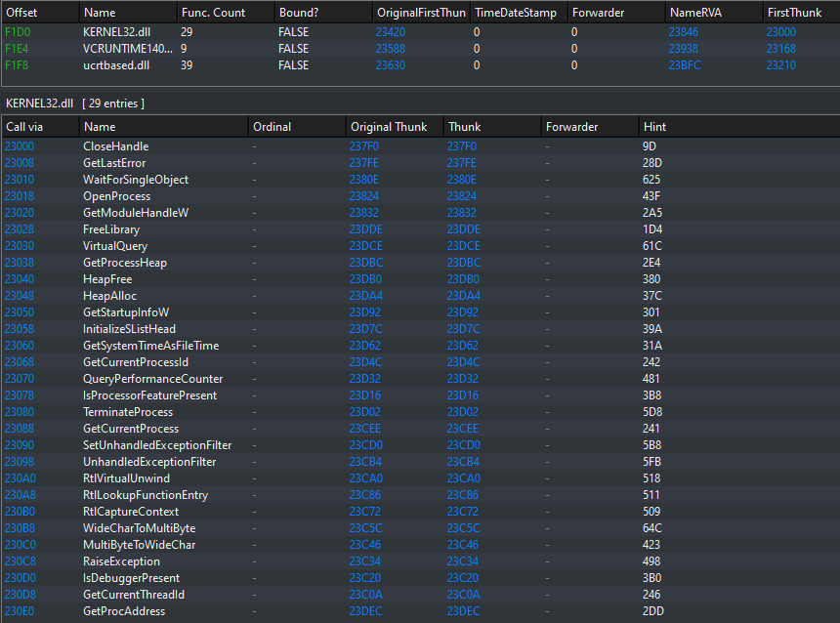Sort modules by Func. Count column header
Screen dimensions: 840x623
click(x=214, y=13)
